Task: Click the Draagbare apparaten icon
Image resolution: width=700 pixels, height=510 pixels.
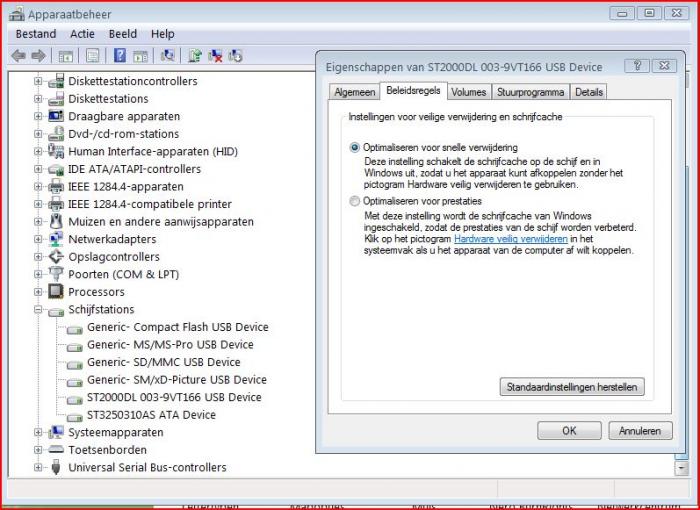Action: pos(56,116)
